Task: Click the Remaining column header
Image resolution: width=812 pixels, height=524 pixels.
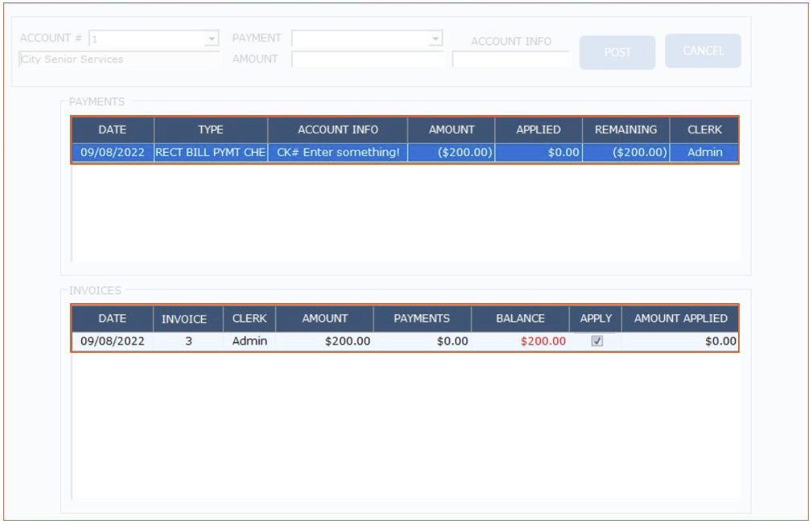Action: coord(625,129)
